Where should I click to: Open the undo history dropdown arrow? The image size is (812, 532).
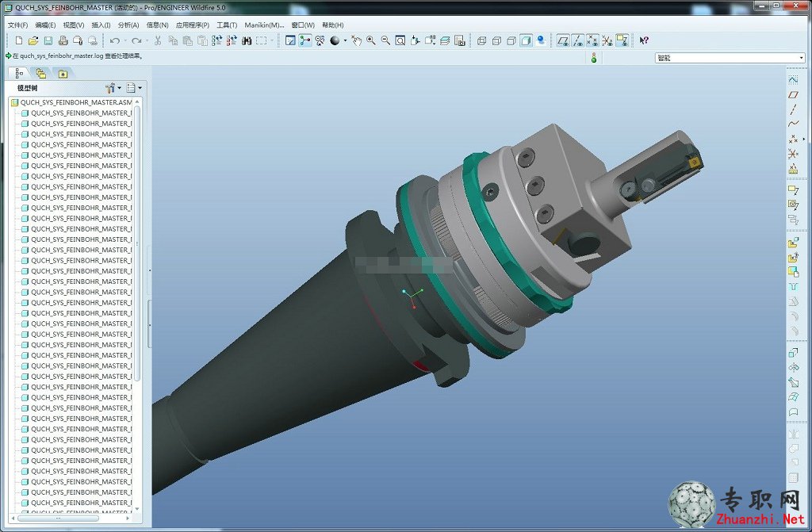point(124,40)
